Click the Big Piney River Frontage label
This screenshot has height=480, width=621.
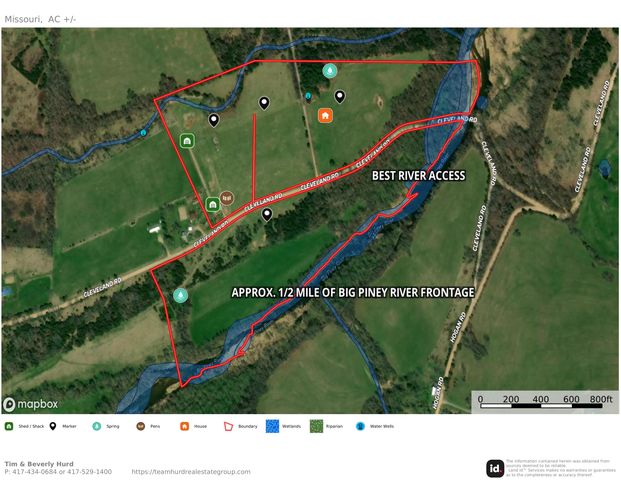point(353,293)
